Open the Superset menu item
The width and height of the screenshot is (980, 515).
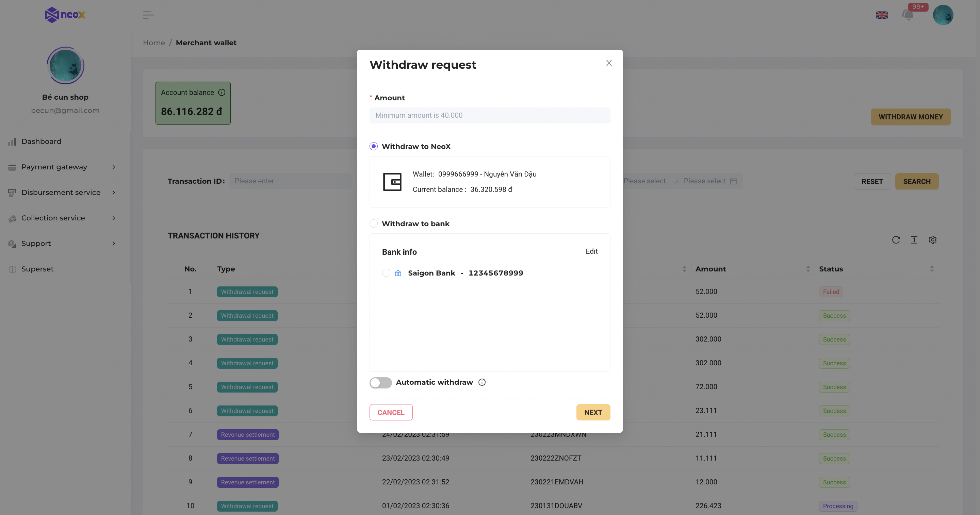(37, 269)
